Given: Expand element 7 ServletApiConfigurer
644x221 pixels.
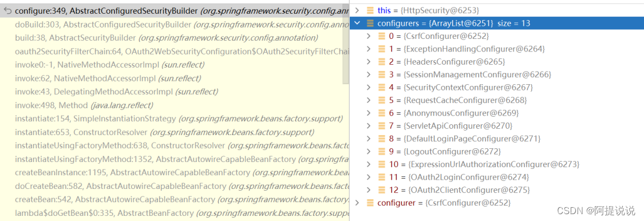Looking at the screenshot, I should pyautogui.click(x=369, y=125).
